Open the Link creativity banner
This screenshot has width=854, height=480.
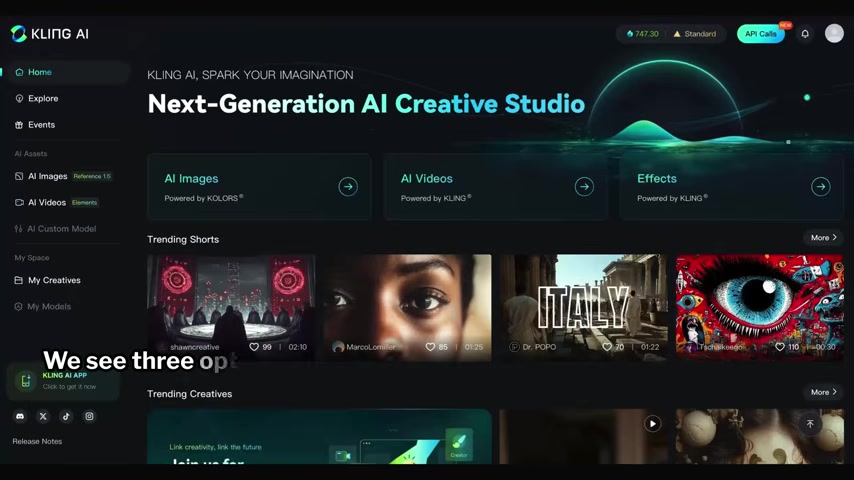pyautogui.click(x=319, y=437)
